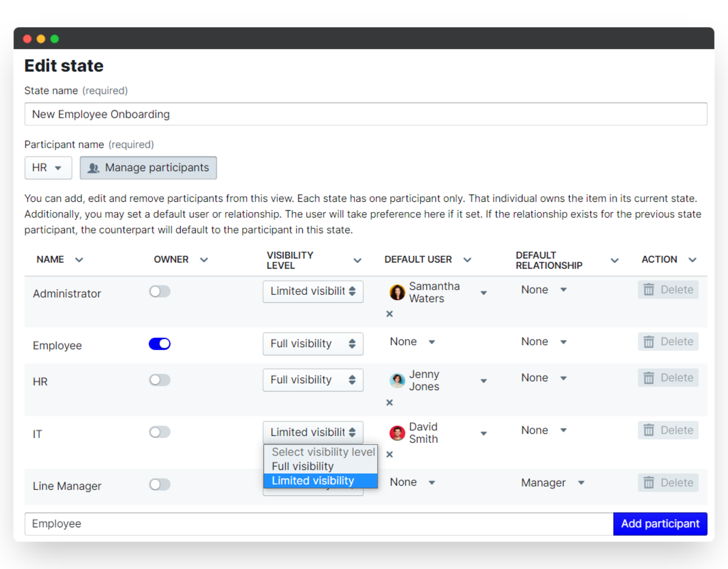Clear Jenny Jones default user with the x icon
728x569 pixels.
[x=389, y=402]
